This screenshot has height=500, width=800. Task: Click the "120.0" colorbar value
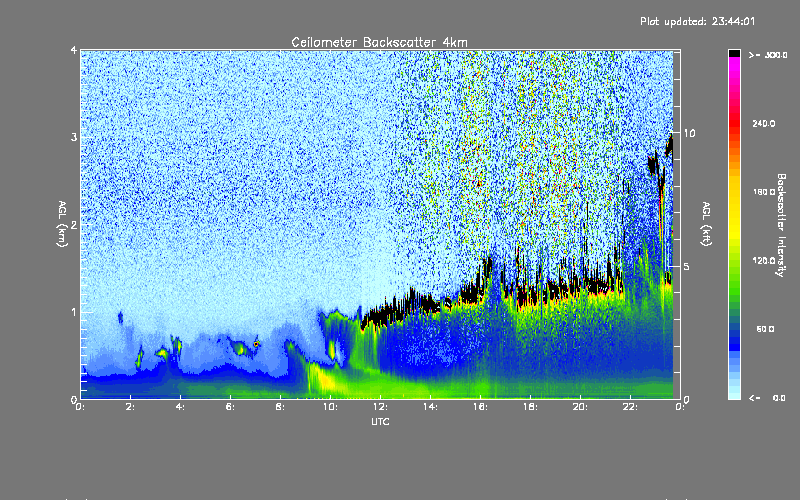764,261
